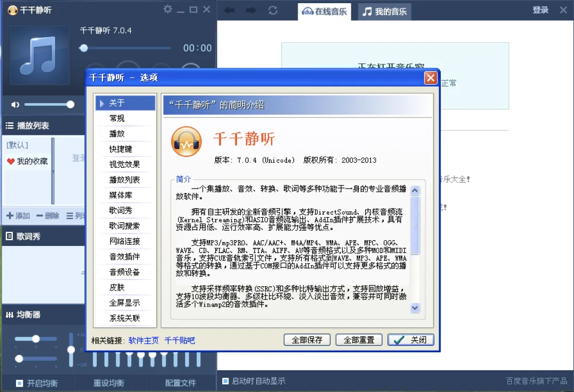The width and height of the screenshot is (574, 392).
Task: Select 系统关联 options category
Action: coord(125,318)
